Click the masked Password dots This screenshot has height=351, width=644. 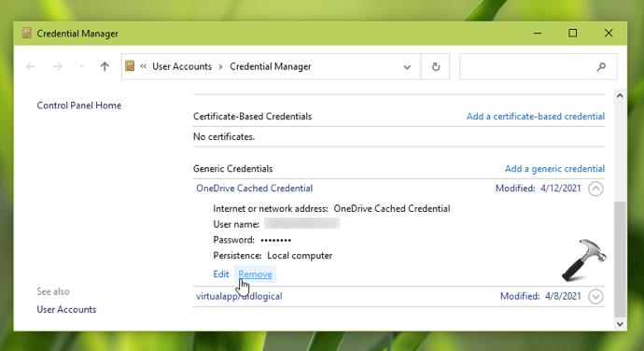coord(276,240)
